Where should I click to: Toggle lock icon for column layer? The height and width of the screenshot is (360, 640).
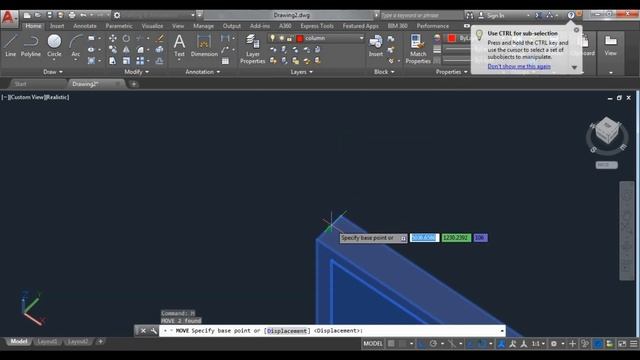tap(289, 38)
